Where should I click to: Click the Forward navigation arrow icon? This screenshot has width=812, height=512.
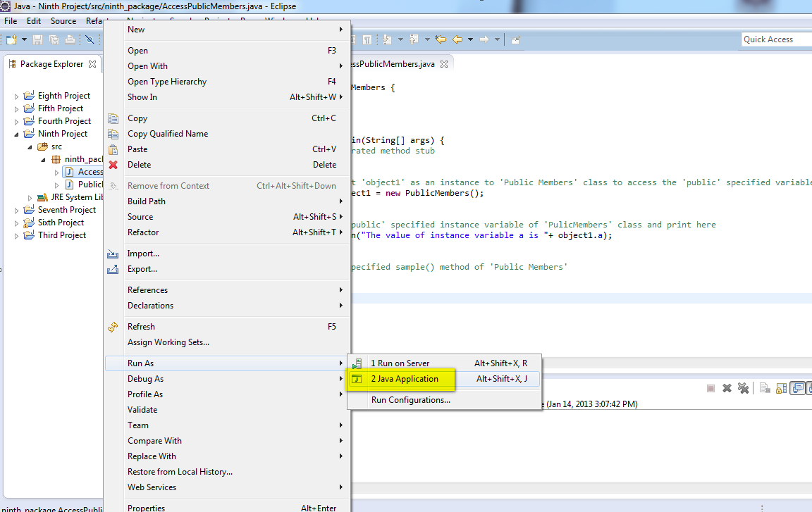[484, 39]
